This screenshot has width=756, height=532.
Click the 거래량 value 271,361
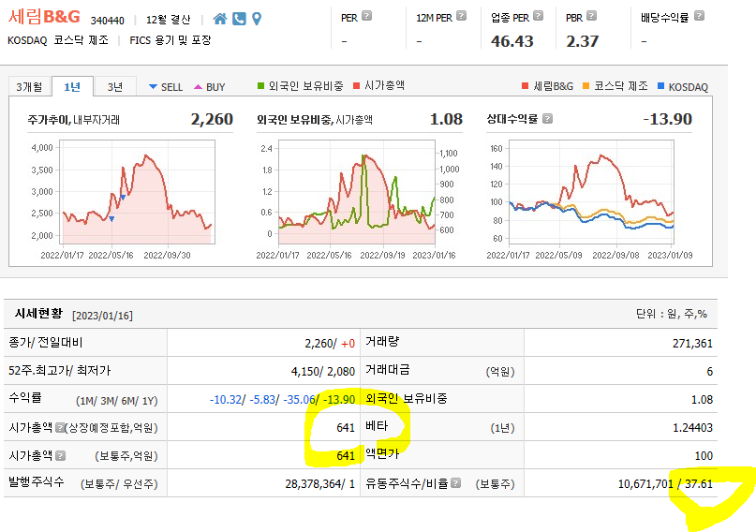(x=692, y=344)
